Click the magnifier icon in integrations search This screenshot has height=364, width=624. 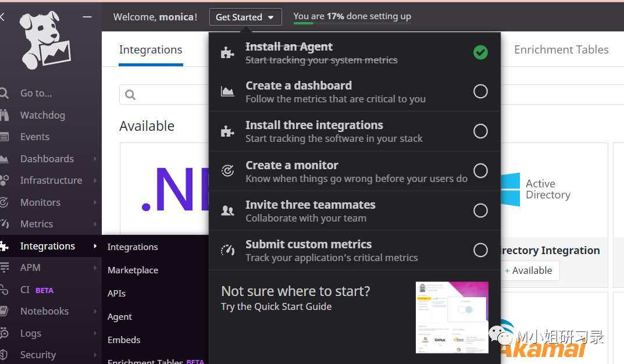pyautogui.click(x=130, y=95)
